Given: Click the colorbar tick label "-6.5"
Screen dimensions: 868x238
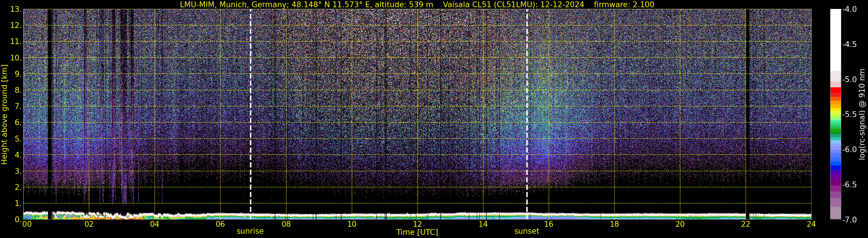Looking at the screenshot, I should (850, 184).
